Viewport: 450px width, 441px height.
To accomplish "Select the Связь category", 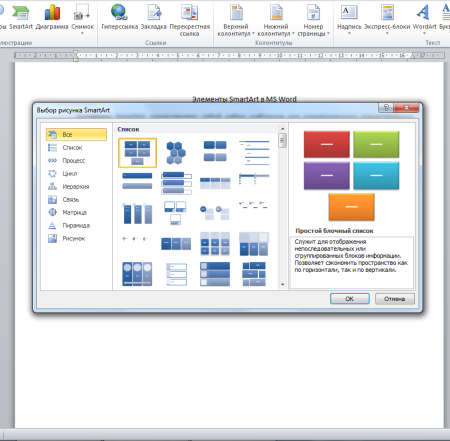I will click(x=76, y=199).
